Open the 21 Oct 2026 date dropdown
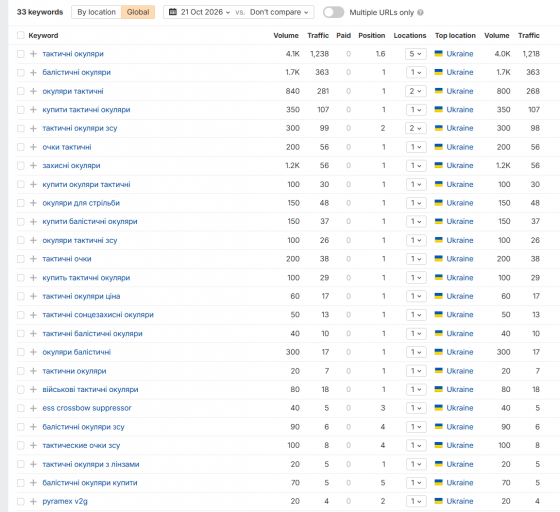 [x=205, y=12]
